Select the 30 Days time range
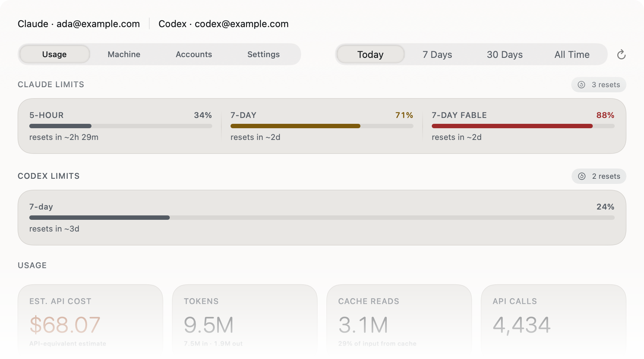The height and width of the screenshot is (359, 644). click(x=505, y=55)
